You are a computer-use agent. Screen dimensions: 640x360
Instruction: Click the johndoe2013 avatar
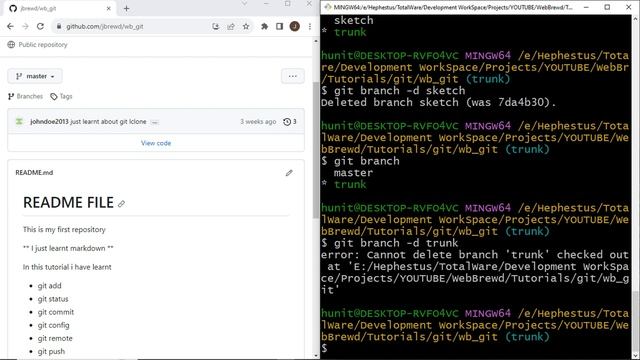19,121
